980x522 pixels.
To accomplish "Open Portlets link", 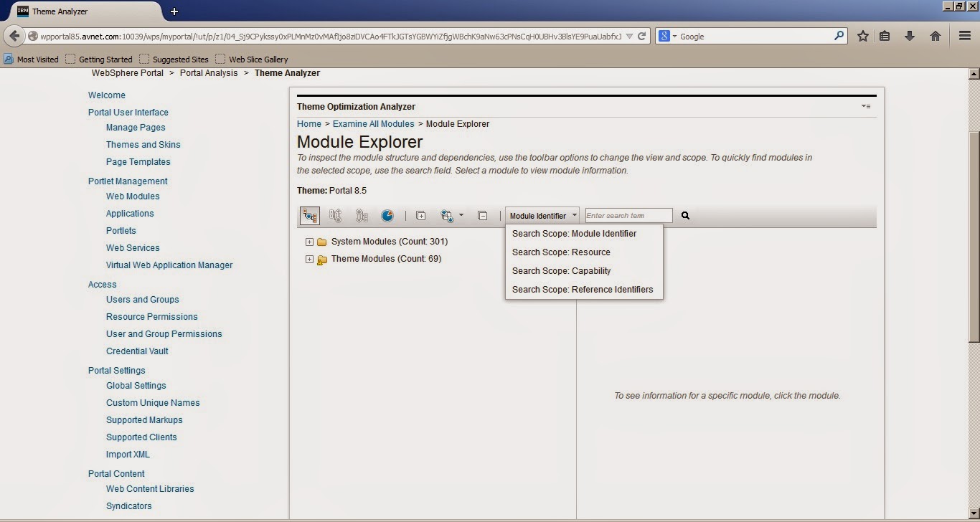I will 121,231.
